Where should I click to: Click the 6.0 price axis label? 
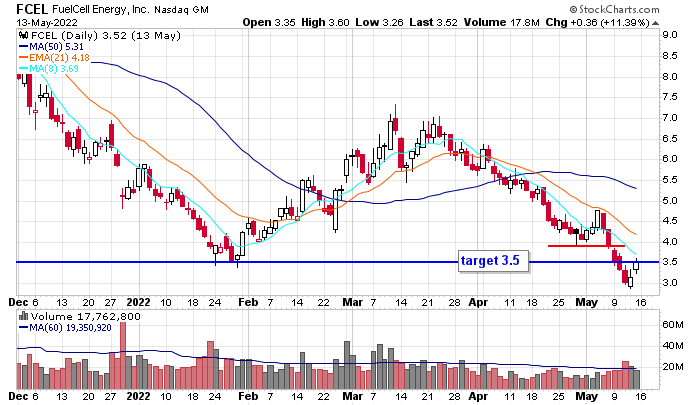(x=670, y=159)
